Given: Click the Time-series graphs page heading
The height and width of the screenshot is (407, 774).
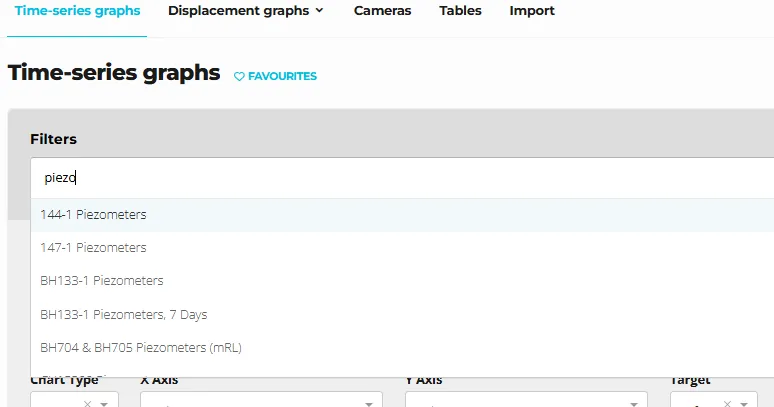Looking at the screenshot, I should [114, 73].
